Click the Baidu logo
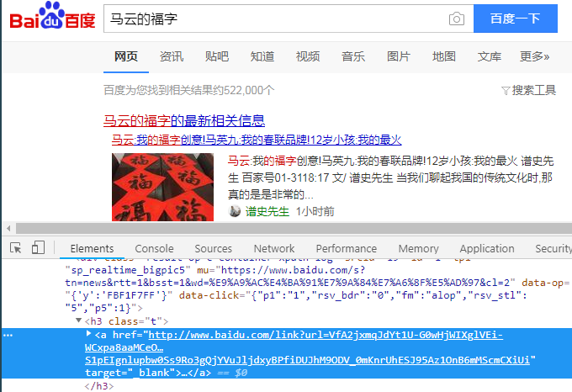Viewport: 572px width, 392px height. 52,19
